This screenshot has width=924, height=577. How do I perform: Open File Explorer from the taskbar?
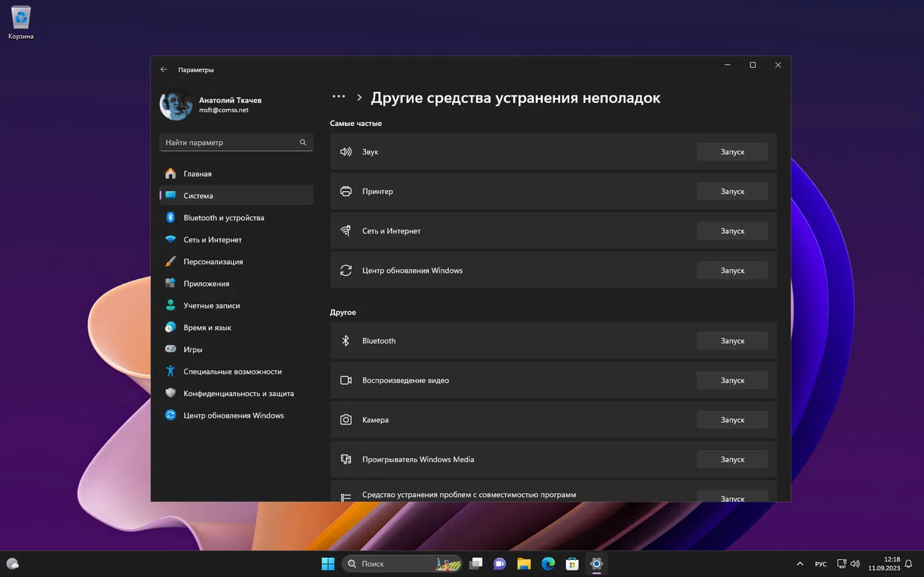tap(524, 563)
